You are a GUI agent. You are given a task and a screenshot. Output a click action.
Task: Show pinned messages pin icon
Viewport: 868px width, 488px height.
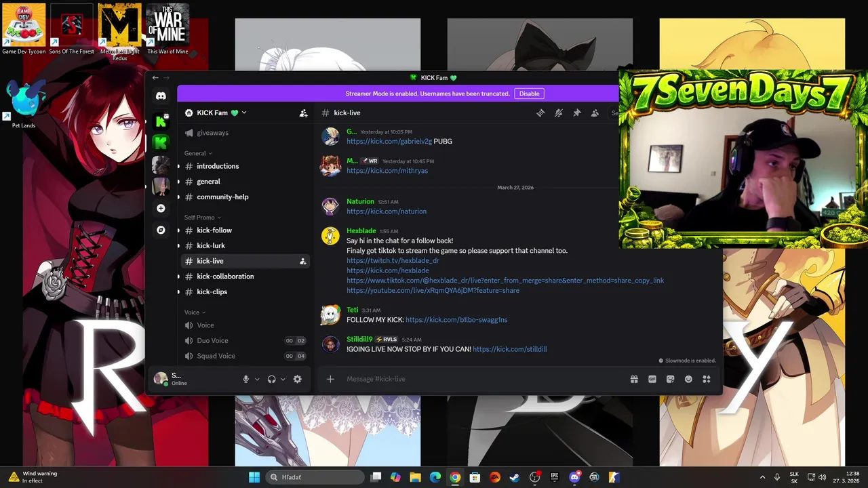(x=577, y=113)
